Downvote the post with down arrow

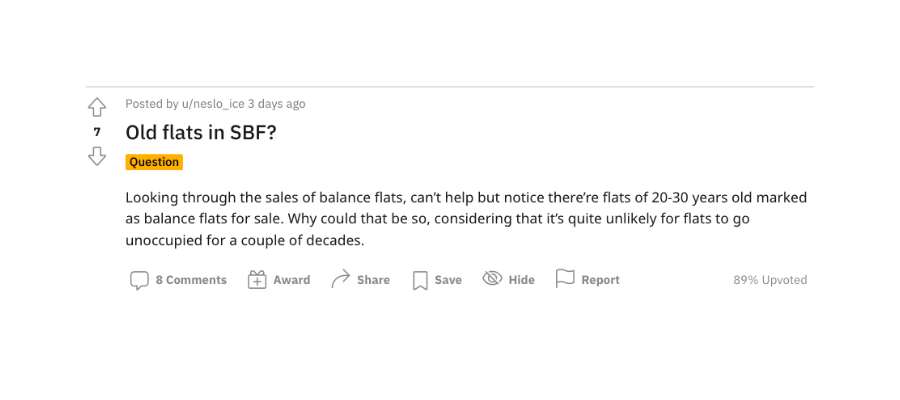(x=97, y=156)
